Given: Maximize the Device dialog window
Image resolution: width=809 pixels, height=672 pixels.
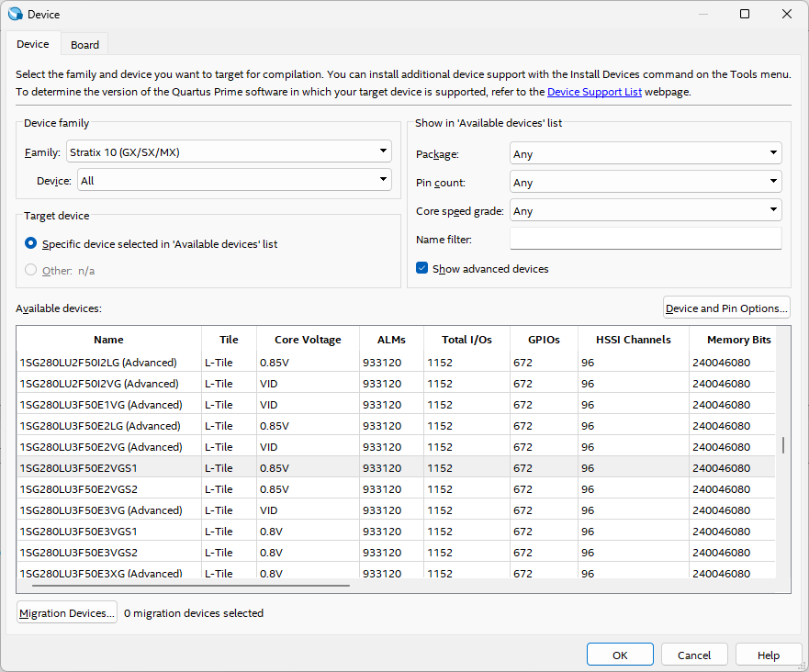Looking at the screenshot, I should tap(745, 14).
